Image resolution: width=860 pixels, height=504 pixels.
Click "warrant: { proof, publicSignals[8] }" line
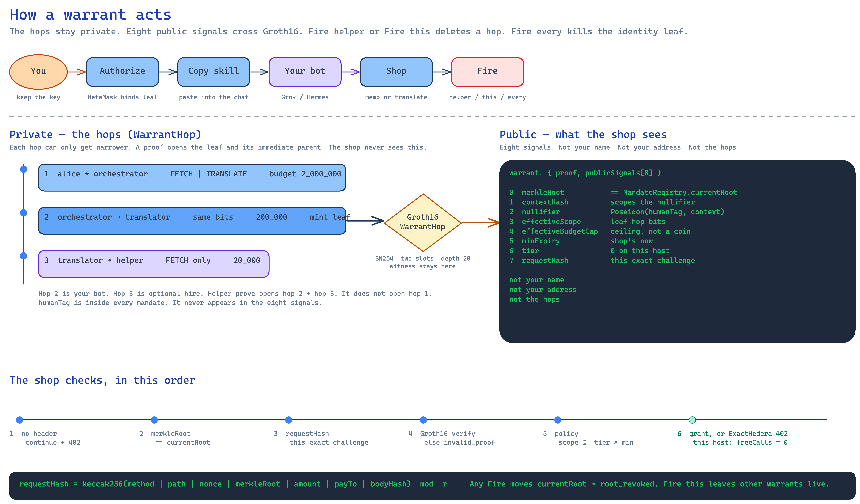(585, 173)
